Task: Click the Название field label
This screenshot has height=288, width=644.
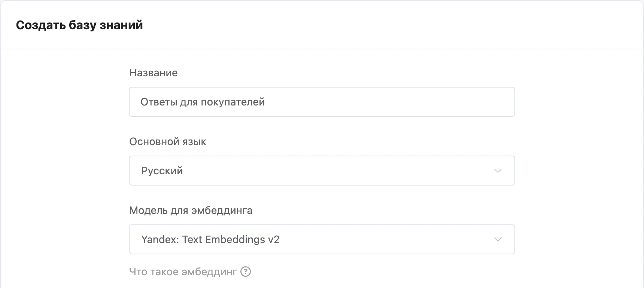Action: coord(154,73)
